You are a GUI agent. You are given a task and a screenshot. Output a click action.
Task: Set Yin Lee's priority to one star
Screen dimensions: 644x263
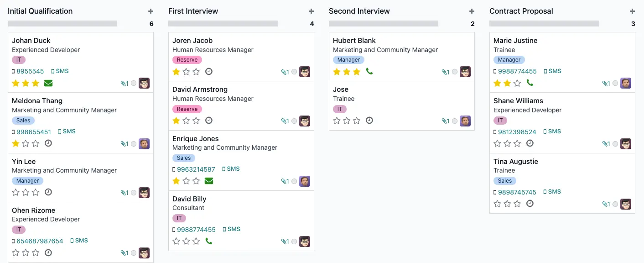click(16, 192)
